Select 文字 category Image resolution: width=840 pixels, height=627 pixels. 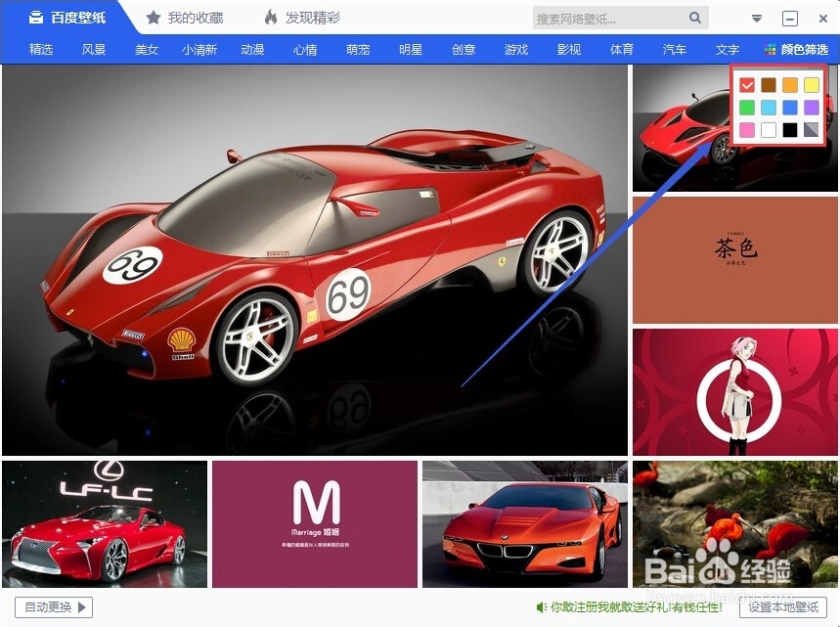[727, 50]
